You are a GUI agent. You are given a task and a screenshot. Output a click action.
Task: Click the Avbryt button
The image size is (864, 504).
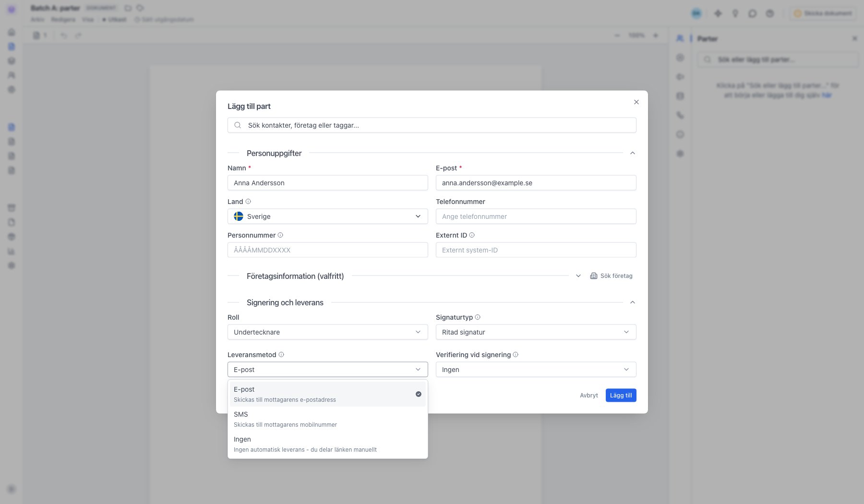589,396
